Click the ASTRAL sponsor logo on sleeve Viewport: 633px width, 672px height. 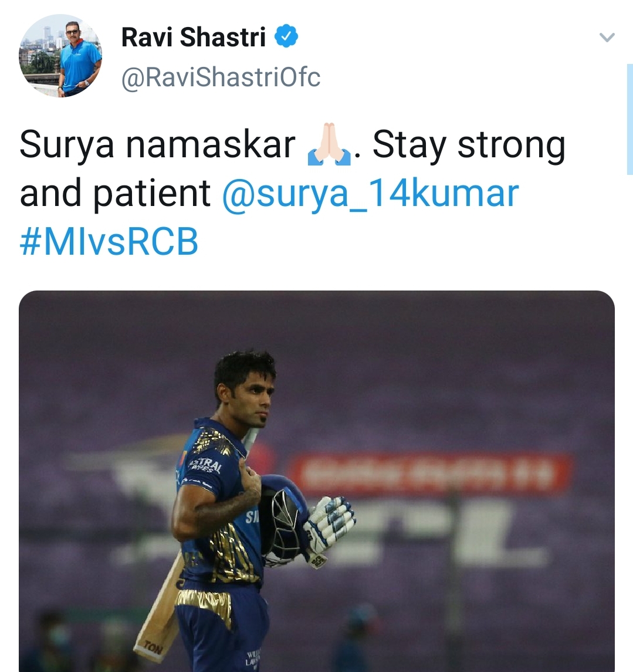(x=205, y=465)
